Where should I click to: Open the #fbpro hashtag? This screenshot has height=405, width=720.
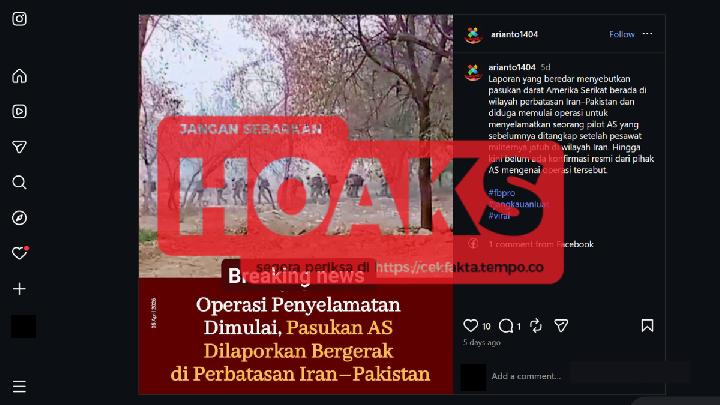pos(501,193)
